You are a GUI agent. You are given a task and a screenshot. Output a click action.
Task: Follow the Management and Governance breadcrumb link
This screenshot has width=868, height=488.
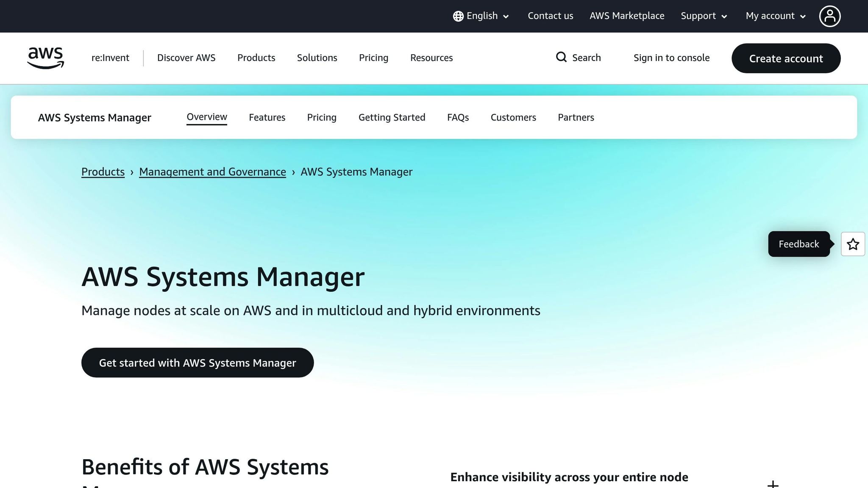coord(212,172)
